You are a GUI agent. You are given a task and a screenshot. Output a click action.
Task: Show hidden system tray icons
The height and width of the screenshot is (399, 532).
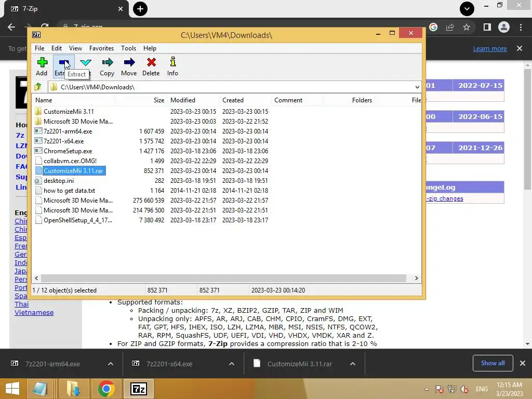(x=427, y=389)
